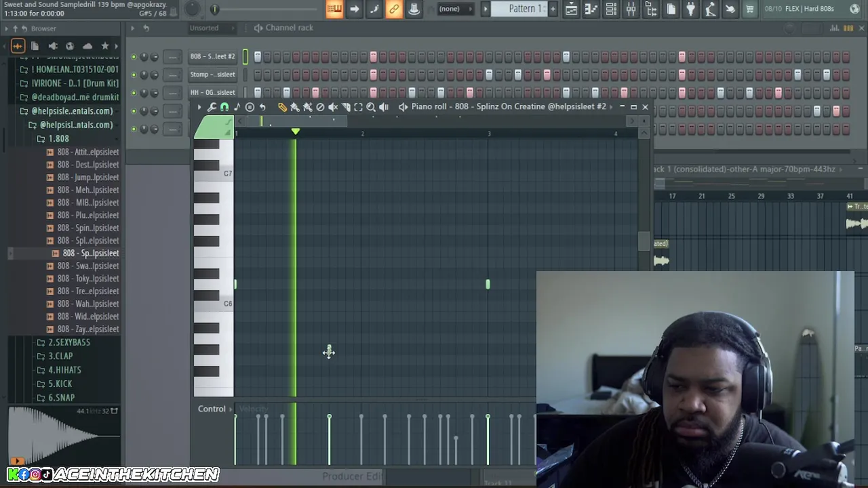Select the Delete tool in piano roll
The image size is (868, 488).
point(320,107)
